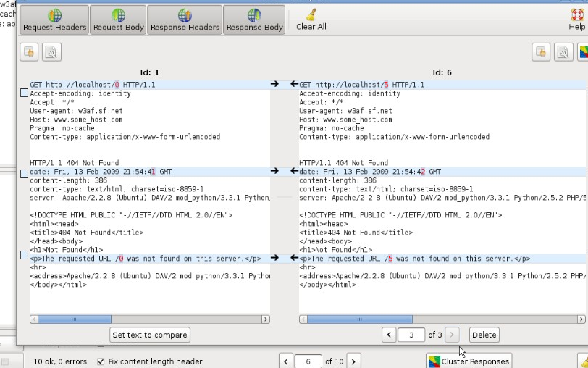588x368 pixels.
Task: Click right pane Pragma: no-cache line
Action: coord(332,128)
